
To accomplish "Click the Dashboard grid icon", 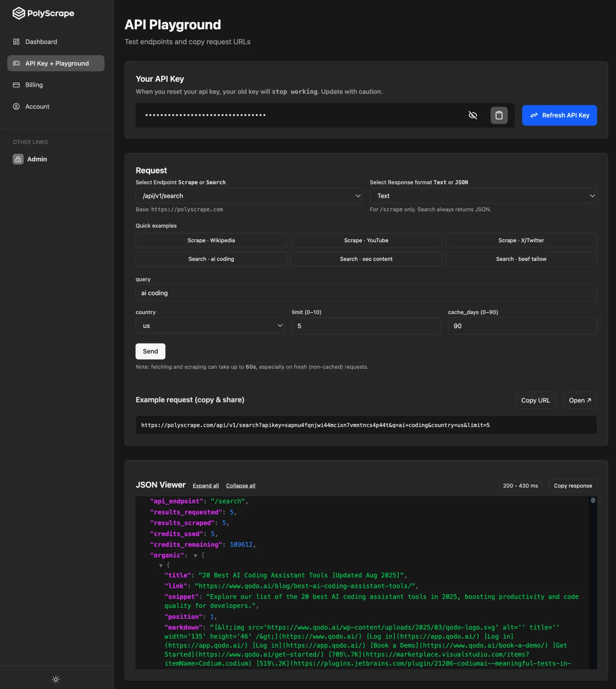I will point(16,42).
